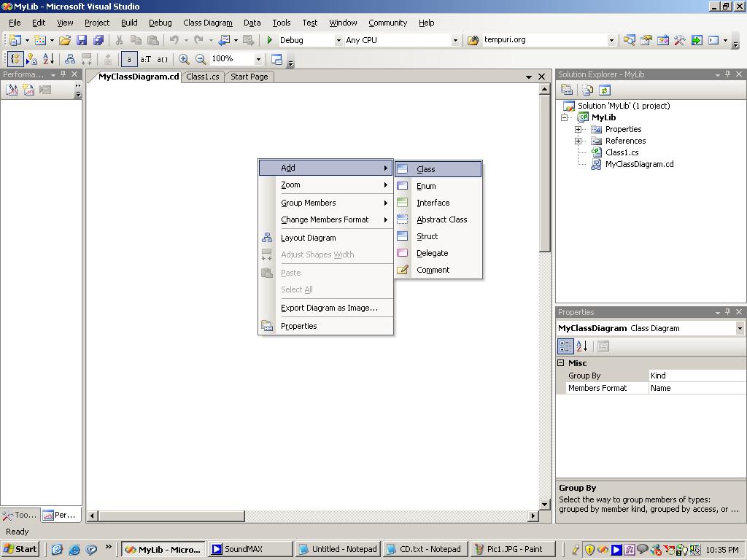Viewport: 747px width, 560px height.
Task: Click the Performance Wizard icon
Action: 12,90
